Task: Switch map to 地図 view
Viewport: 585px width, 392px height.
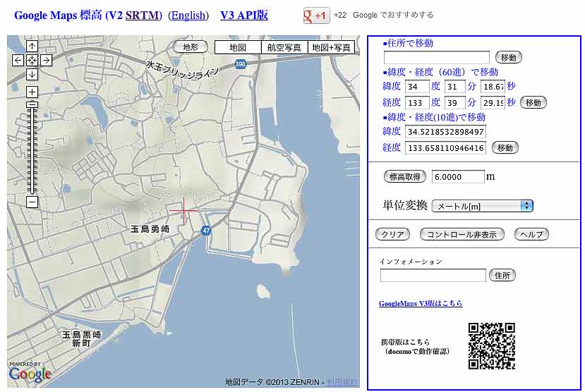Action: (x=238, y=48)
